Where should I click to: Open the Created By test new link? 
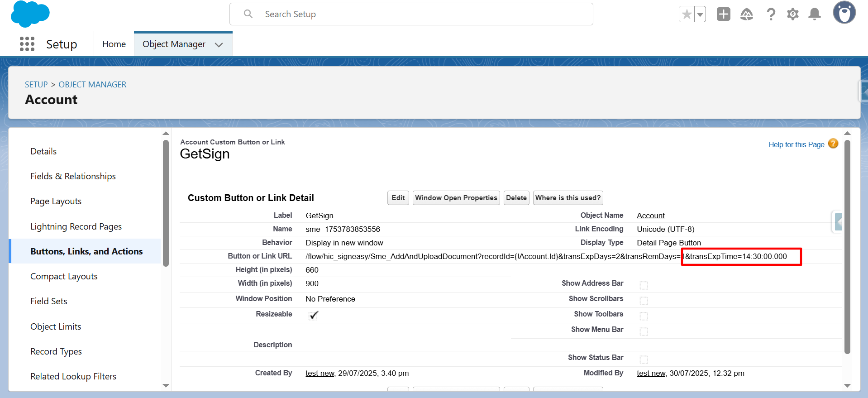click(x=320, y=373)
